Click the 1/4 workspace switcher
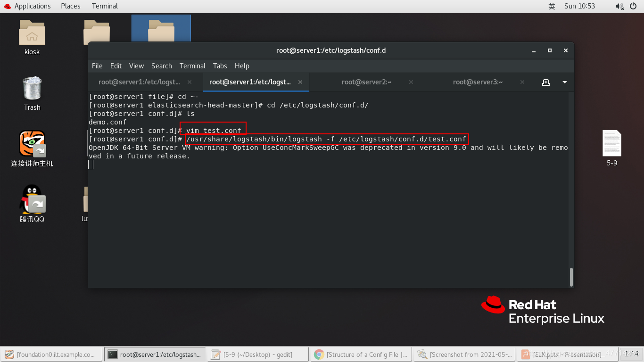 click(x=631, y=354)
